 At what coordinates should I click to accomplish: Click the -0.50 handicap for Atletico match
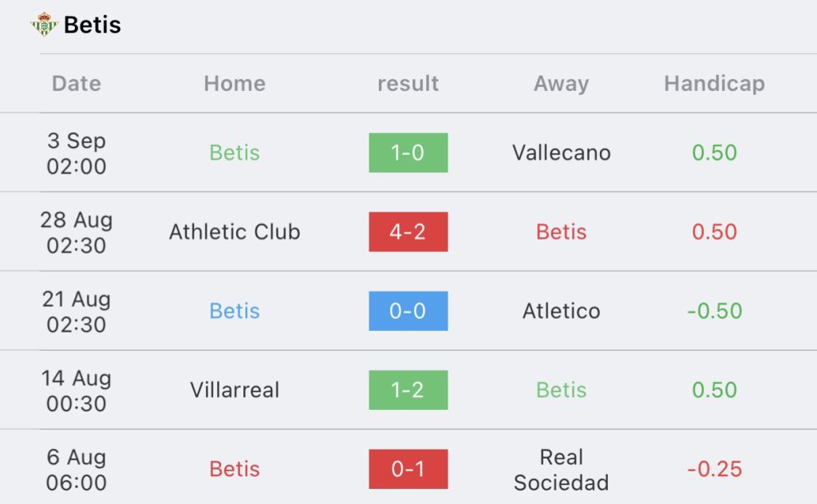[714, 311]
